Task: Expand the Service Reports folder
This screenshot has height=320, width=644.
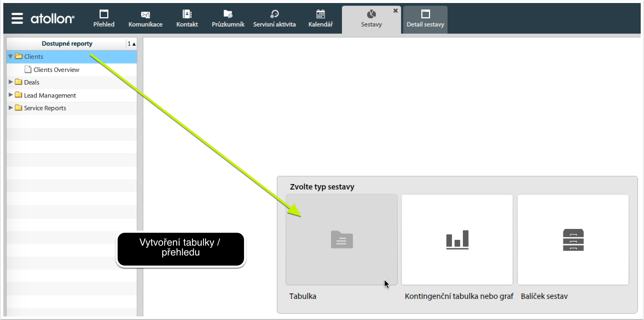Action: coord(11,107)
